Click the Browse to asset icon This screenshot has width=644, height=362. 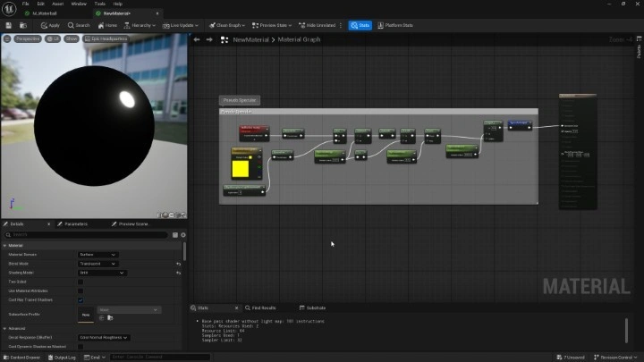(x=24, y=25)
